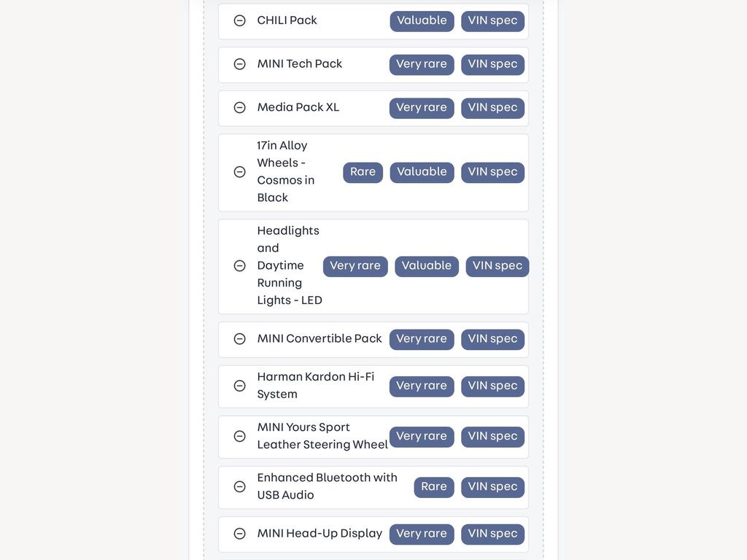Select the VIN spec tag on Media Pack XL
This screenshot has height=560, width=747.
pos(492,108)
